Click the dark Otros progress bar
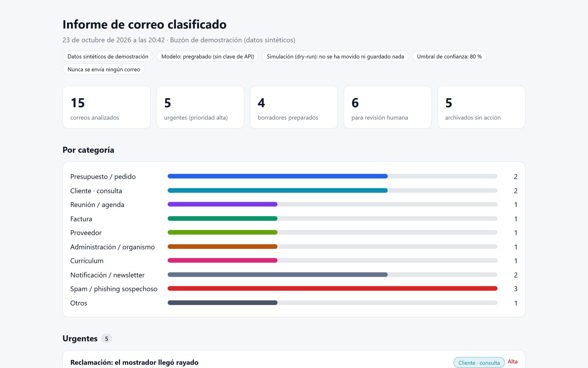588x368 pixels. pyautogui.click(x=222, y=302)
